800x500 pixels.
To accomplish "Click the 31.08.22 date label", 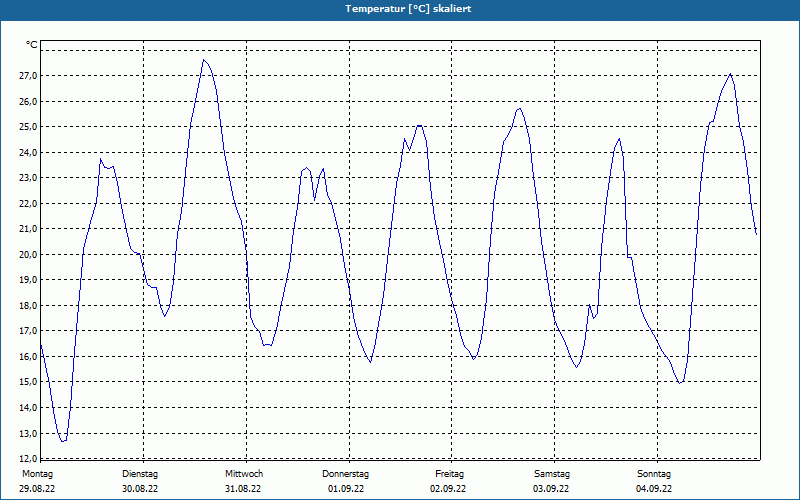I will coord(243,489).
